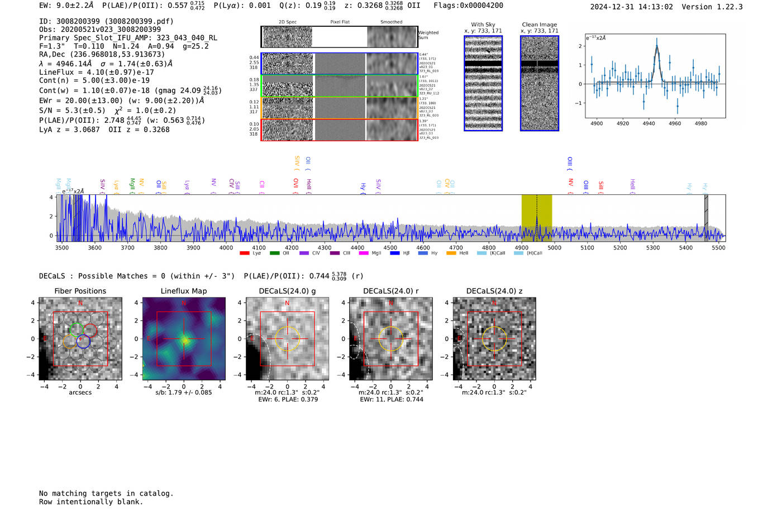The height and width of the screenshot is (532, 782).
Task: Click the 's/b: 1.79 +/- 0.085' caption
Action: point(184,392)
